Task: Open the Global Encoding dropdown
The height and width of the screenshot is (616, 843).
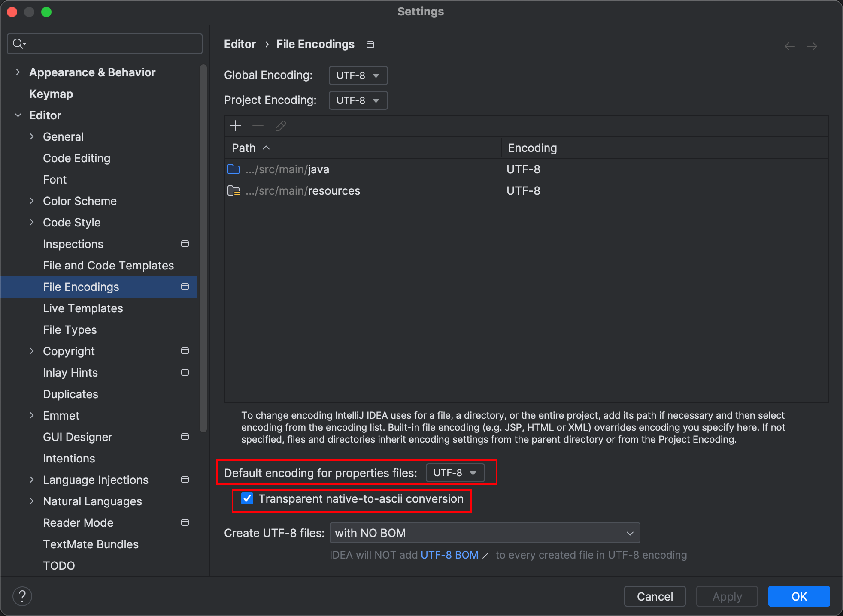Action: point(358,75)
